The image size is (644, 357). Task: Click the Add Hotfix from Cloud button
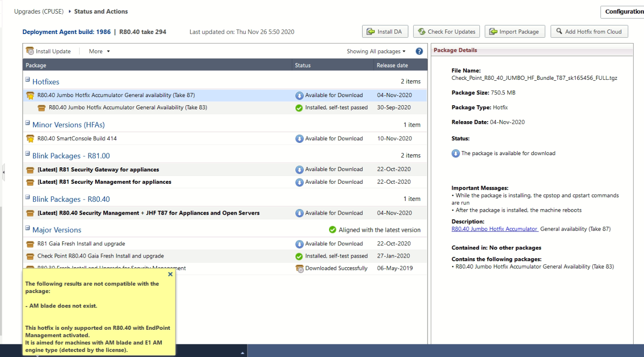[x=589, y=31]
